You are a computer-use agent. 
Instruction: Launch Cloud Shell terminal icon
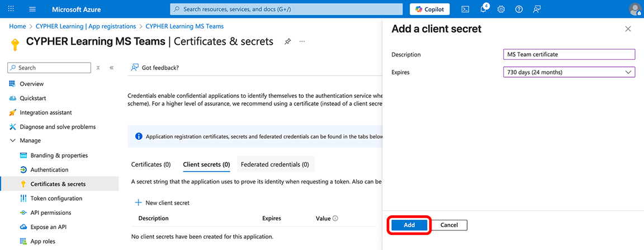(x=465, y=9)
